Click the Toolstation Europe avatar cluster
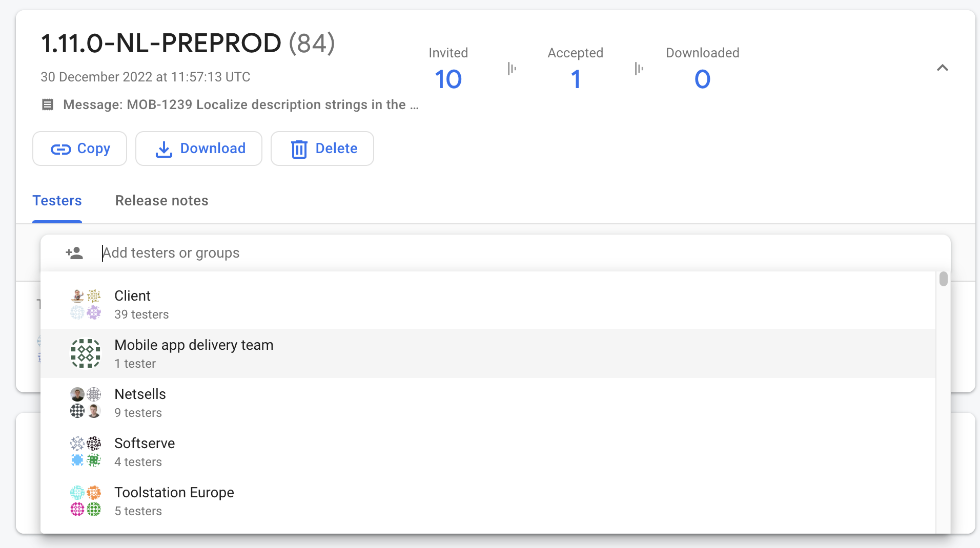Screen dimensions: 980x548 point(86,501)
